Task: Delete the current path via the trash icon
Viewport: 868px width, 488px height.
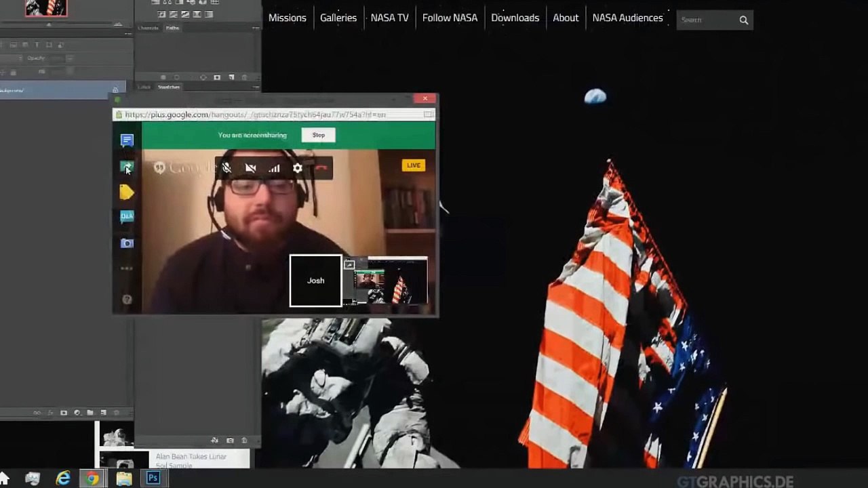Action: click(245, 77)
